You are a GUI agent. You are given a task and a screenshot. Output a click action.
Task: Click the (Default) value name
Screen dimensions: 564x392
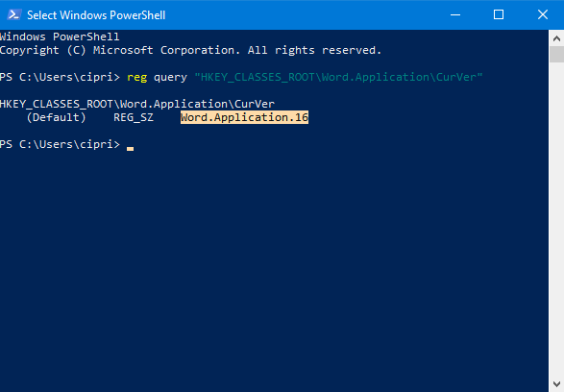pyautogui.click(x=57, y=117)
